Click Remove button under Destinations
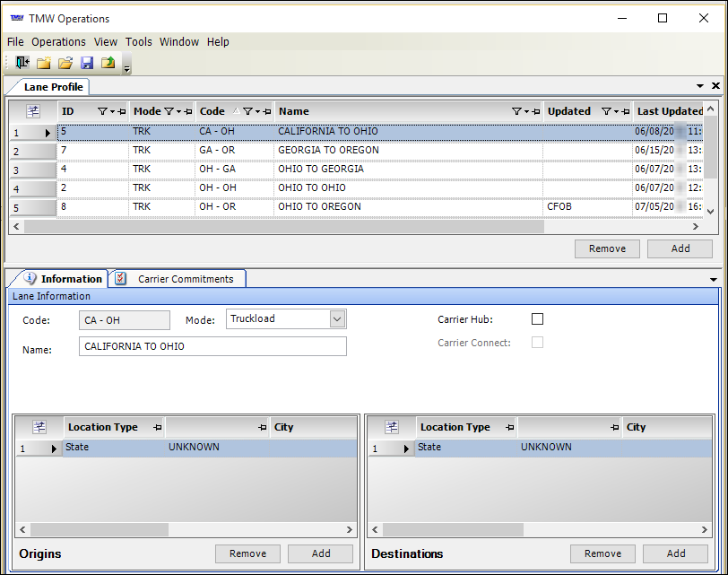The width and height of the screenshot is (728, 575). pyautogui.click(x=602, y=553)
